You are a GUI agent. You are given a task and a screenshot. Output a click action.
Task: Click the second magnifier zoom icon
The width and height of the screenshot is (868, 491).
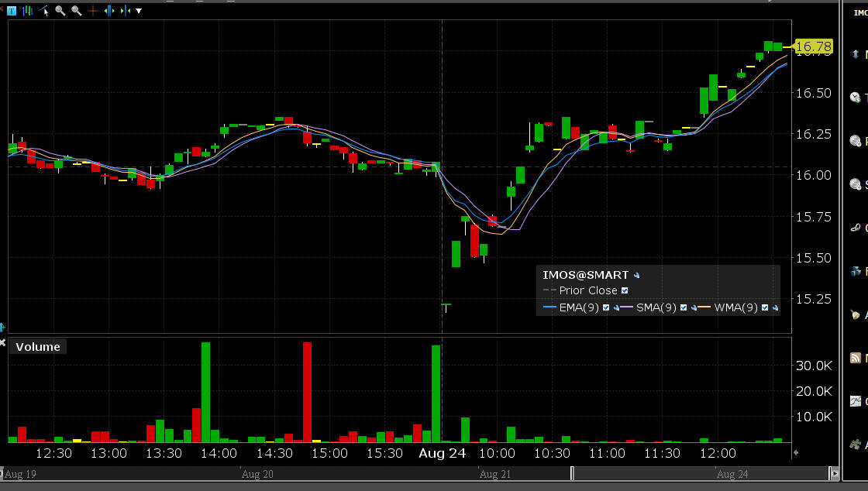click(76, 11)
